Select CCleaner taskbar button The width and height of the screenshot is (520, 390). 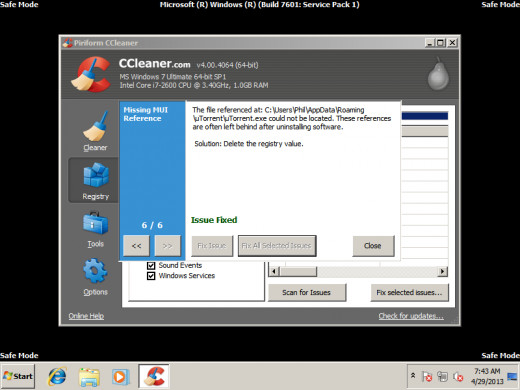pyautogui.click(x=154, y=376)
